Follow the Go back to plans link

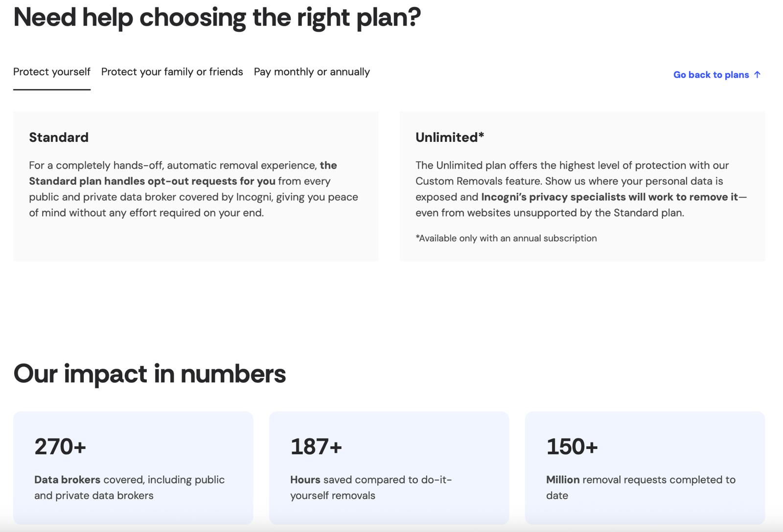click(711, 75)
